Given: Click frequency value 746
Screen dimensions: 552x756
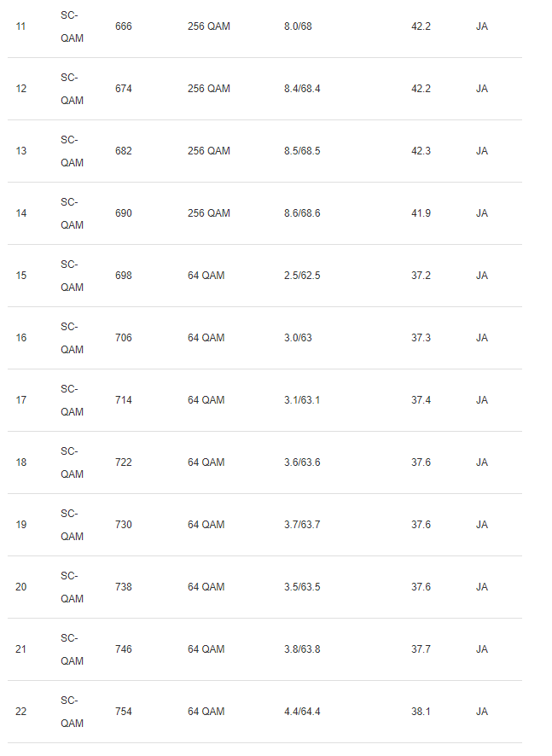Looking at the screenshot, I should coord(124,649).
